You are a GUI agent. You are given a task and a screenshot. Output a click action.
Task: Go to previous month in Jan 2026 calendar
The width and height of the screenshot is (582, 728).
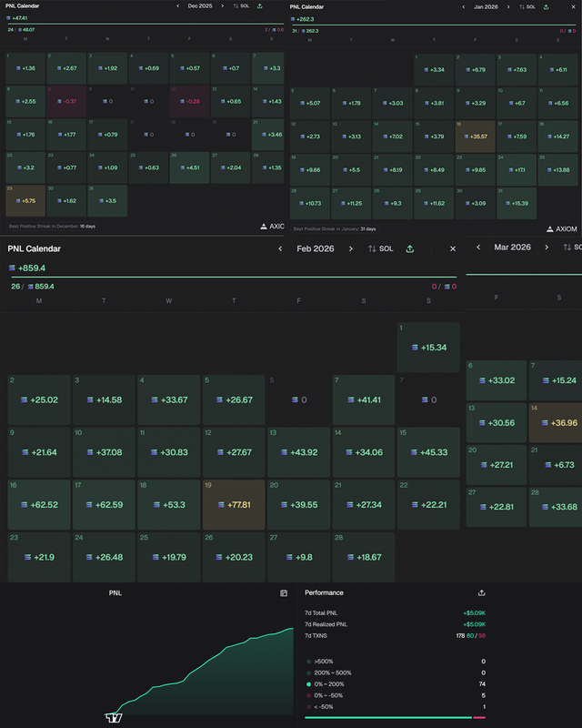pos(463,7)
